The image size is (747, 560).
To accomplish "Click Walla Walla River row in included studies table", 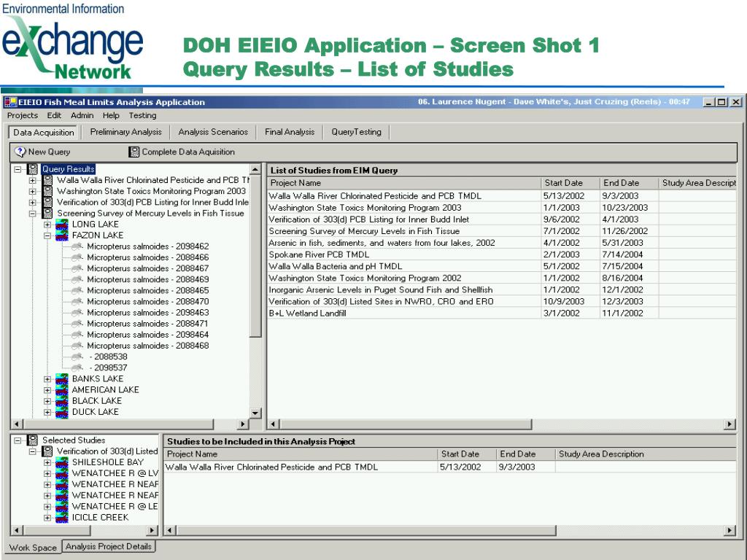I will (x=450, y=467).
